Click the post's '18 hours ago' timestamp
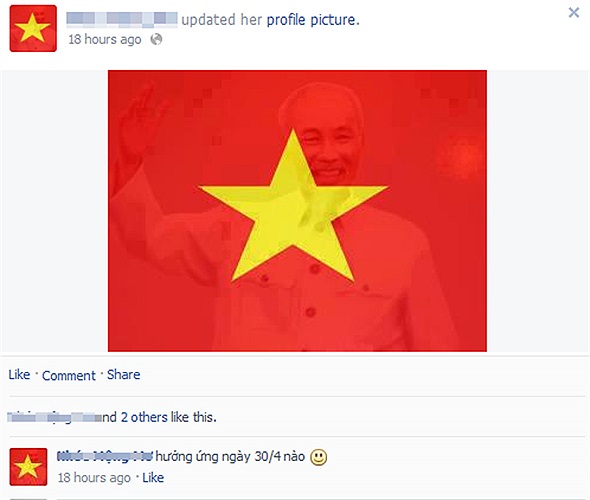 click(x=105, y=39)
